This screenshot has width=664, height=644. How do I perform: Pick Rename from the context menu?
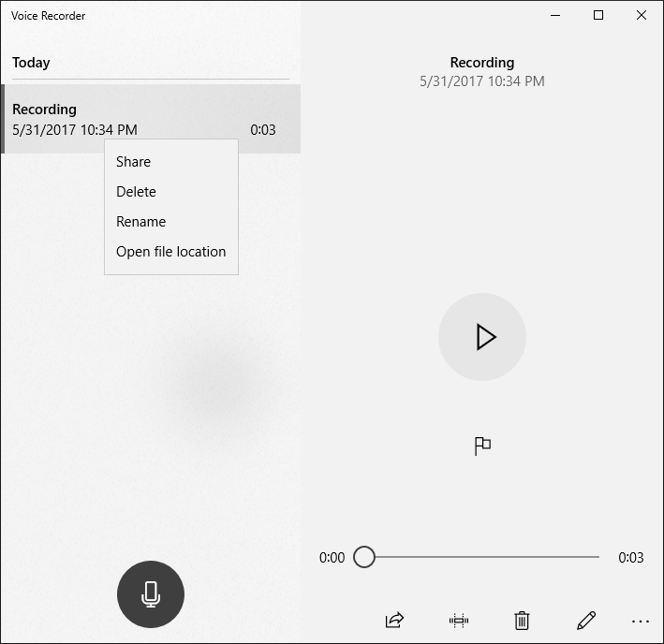[140, 222]
